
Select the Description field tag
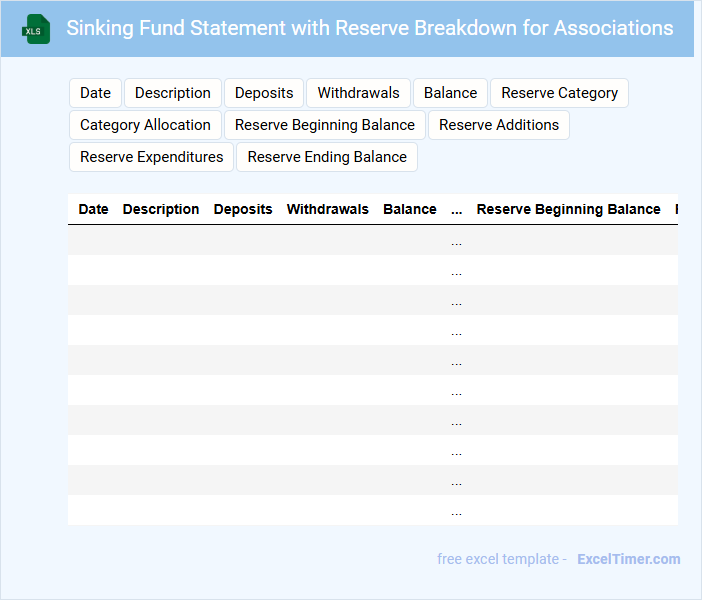click(173, 93)
